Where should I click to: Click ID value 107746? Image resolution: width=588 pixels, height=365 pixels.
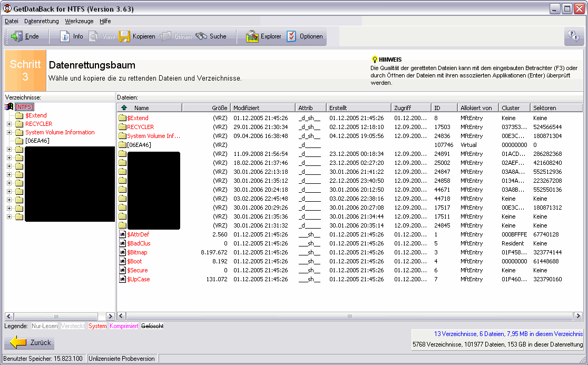444,145
